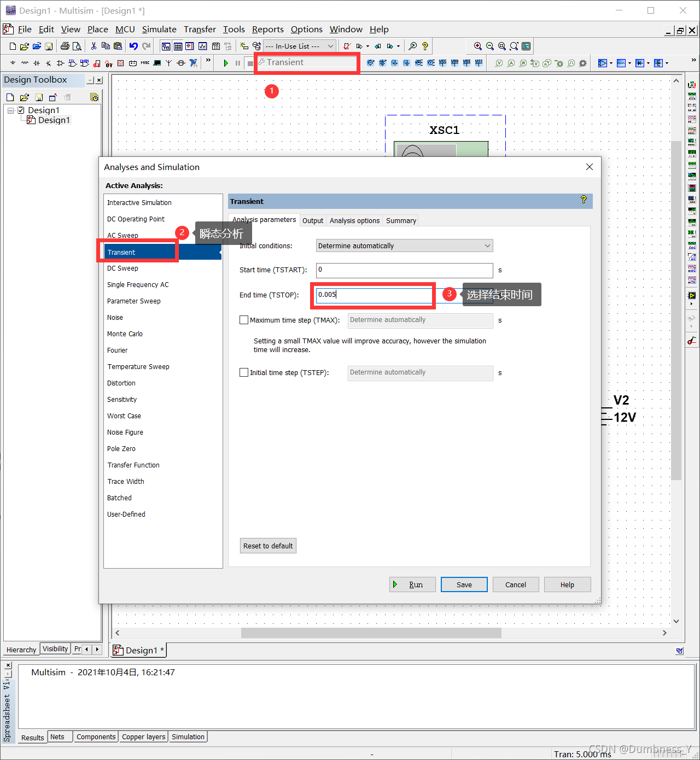
Task: Click the MISC components icon
Action: [x=145, y=63]
